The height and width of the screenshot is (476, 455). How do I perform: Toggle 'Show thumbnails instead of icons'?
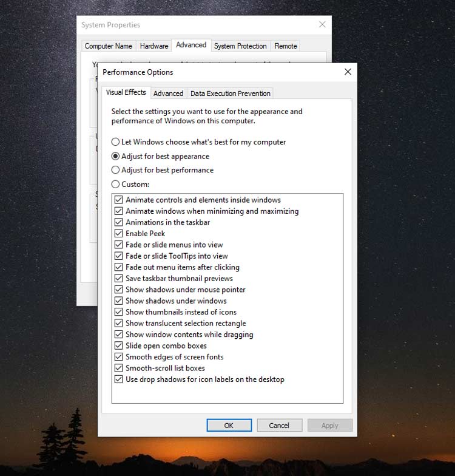(x=119, y=312)
